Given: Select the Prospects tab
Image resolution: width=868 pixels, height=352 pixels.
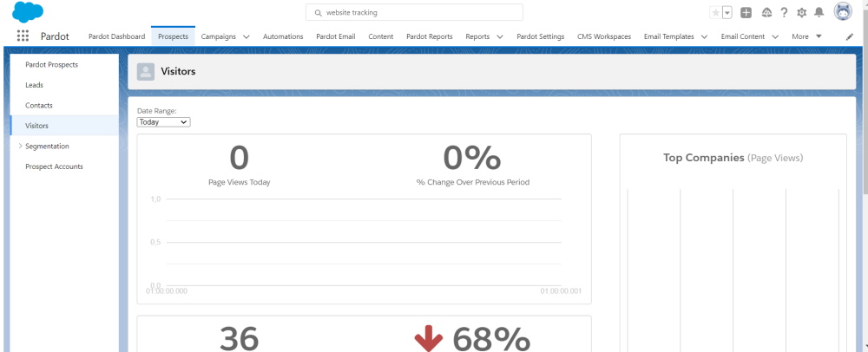Looking at the screenshot, I should (173, 36).
